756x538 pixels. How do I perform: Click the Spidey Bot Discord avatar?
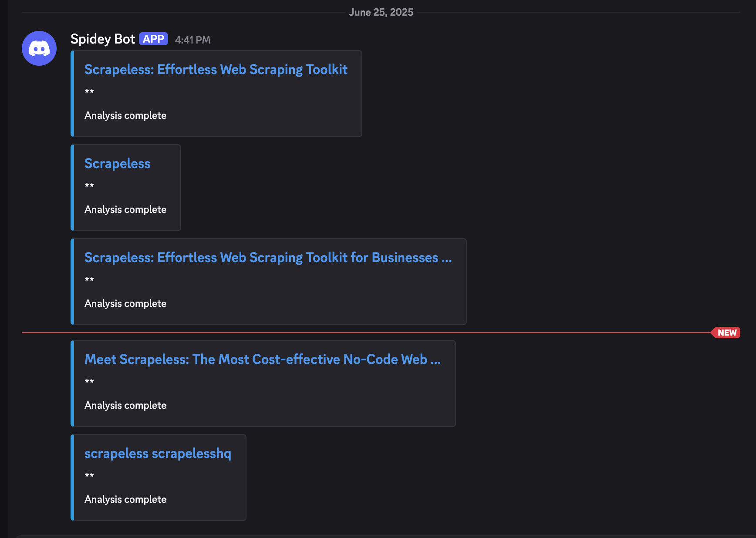(39, 48)
